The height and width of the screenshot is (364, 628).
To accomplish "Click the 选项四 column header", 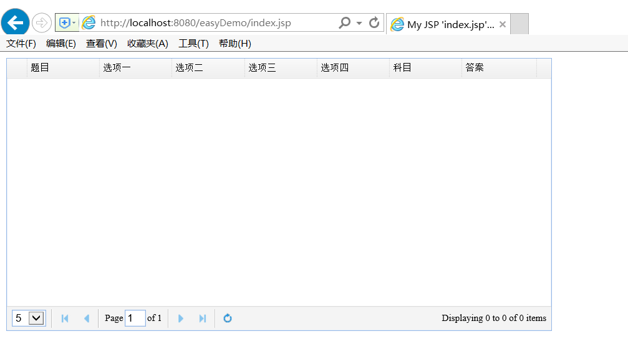I will [353, 68].
